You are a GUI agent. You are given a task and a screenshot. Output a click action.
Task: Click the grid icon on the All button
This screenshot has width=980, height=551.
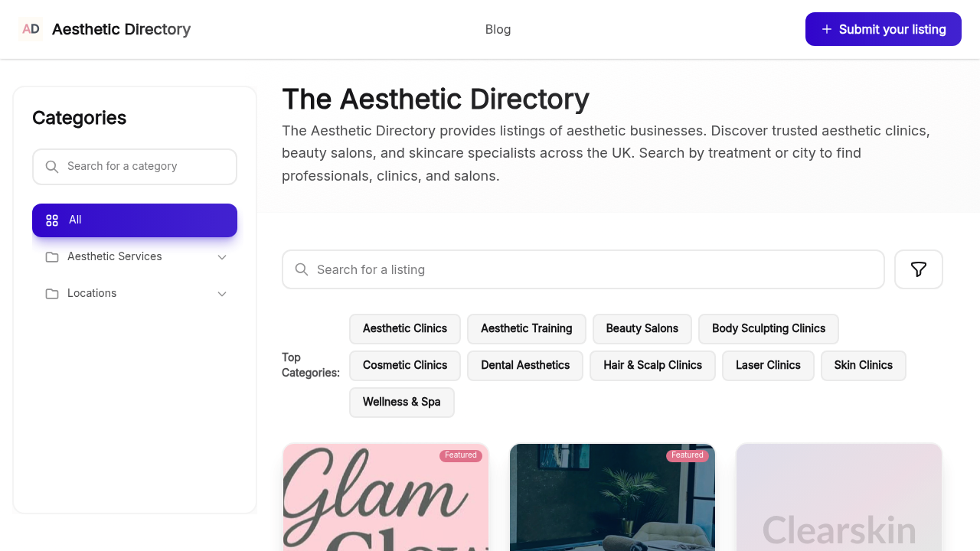click(x=51, y=220)
